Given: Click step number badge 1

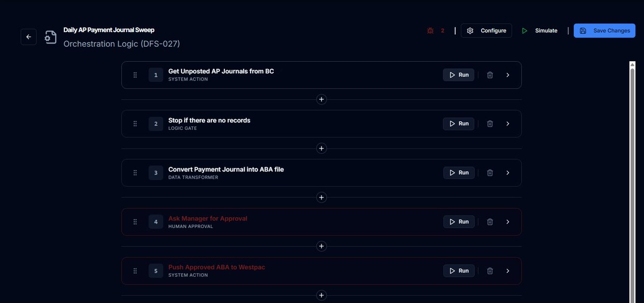Looking at the screenshot, I should click(x=156, y=75).
